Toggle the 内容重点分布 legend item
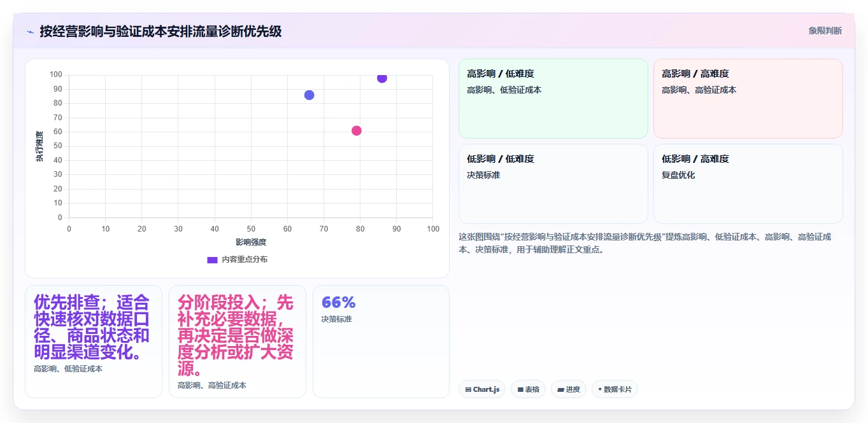The image size is (868, 423). 238,260
